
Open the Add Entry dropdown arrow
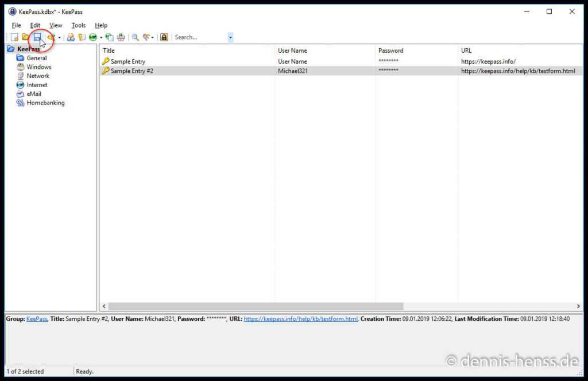click(59, 37)
